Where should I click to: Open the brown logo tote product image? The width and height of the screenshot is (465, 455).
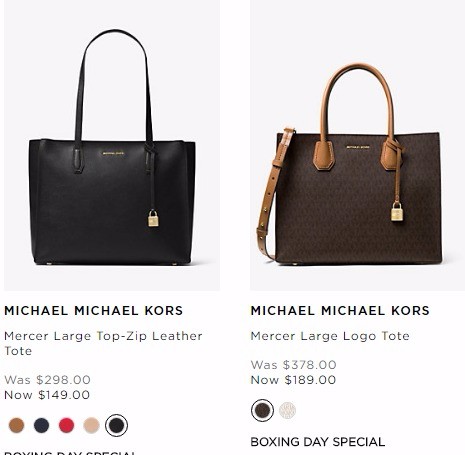[x=357, y=145]
